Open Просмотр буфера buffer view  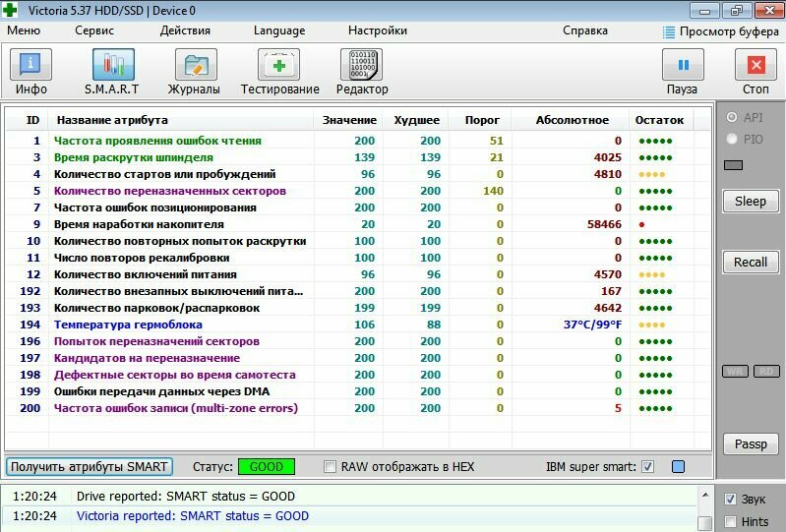pos(729,32)
